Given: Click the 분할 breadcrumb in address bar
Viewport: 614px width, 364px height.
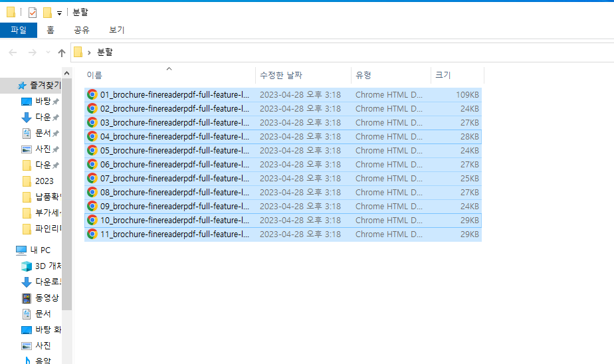Looking at the screenshot, I should point(105,52).
